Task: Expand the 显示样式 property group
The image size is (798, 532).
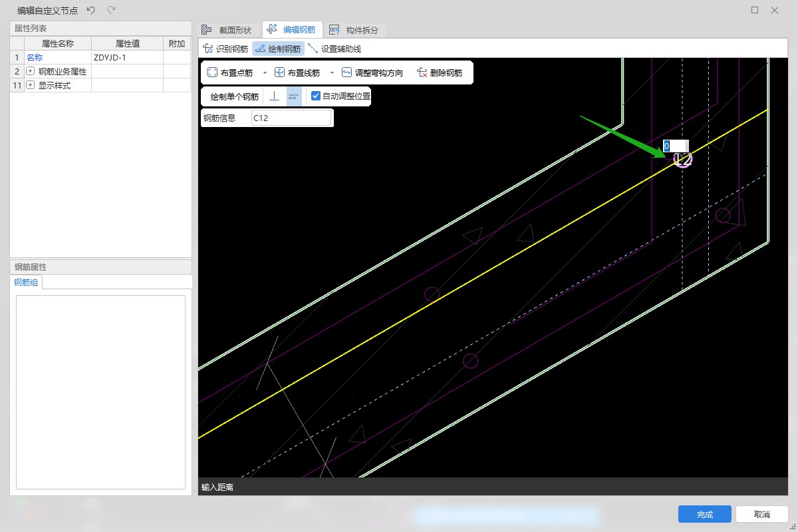Action: point(30,85)
